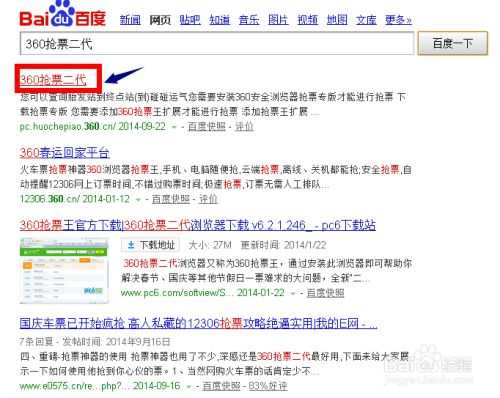Image resolution: width=500 pixels, height=398 pixels.
Task: Open the 地图 tab
Action: pos(337,20)
